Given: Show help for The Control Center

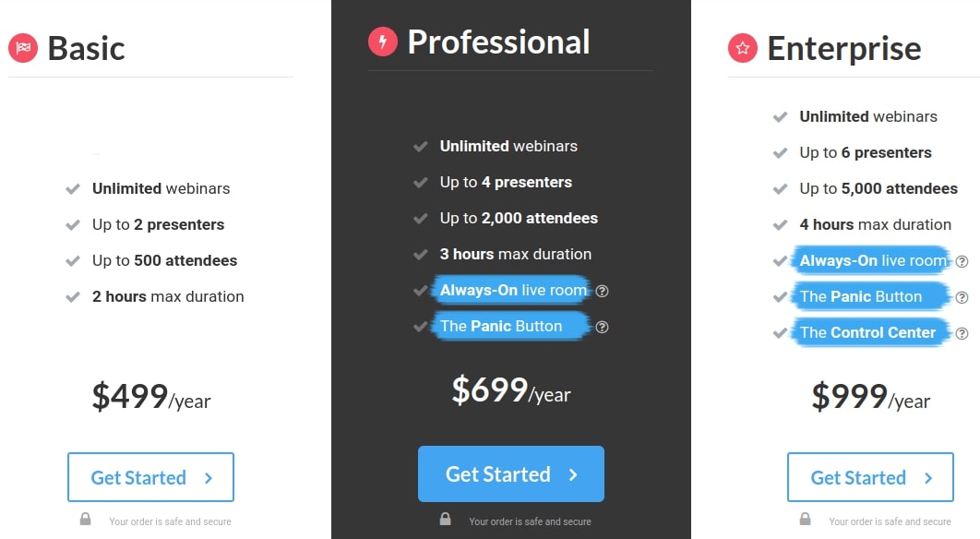Looking at the screenshot, I should click(x=962, y=333).
